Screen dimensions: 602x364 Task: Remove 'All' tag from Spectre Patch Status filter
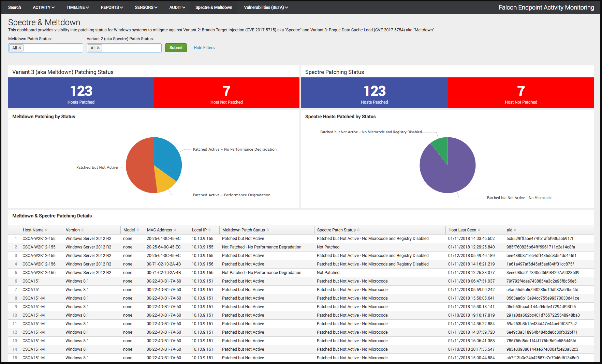click(98, 48)
